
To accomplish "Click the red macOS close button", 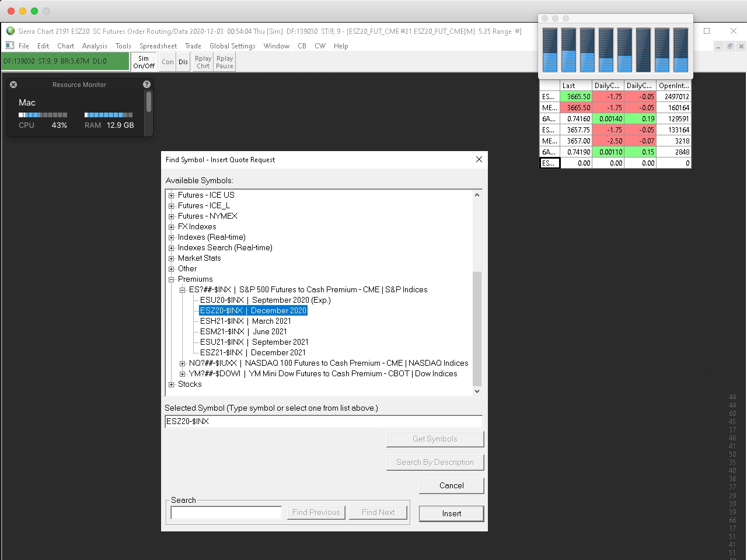I will click(11, 11).
